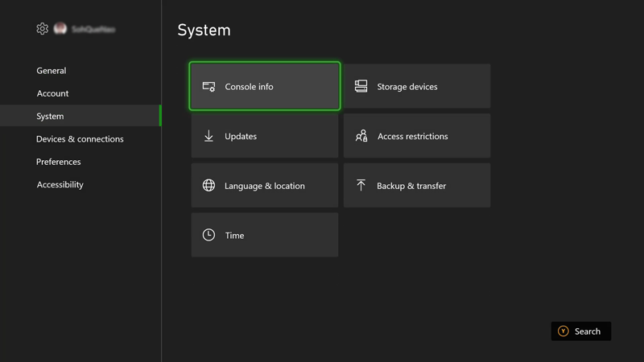Click the Updates download arrow icon

[208, 136]
